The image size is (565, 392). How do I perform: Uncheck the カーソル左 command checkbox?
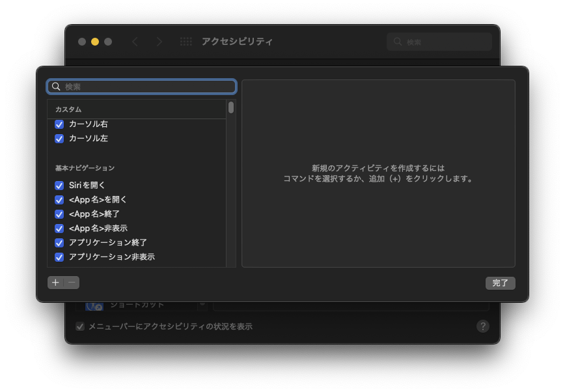59,139
